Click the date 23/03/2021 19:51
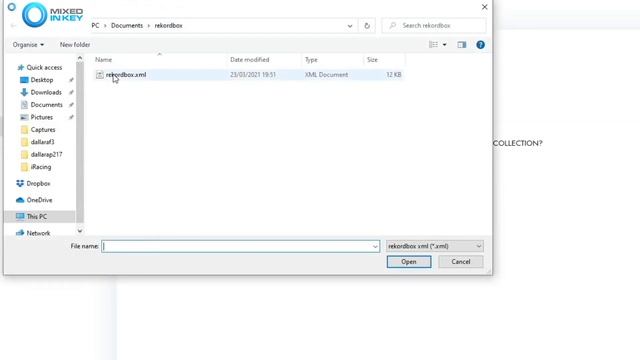This screenshot has width=640, height=360. click(253, 75)
